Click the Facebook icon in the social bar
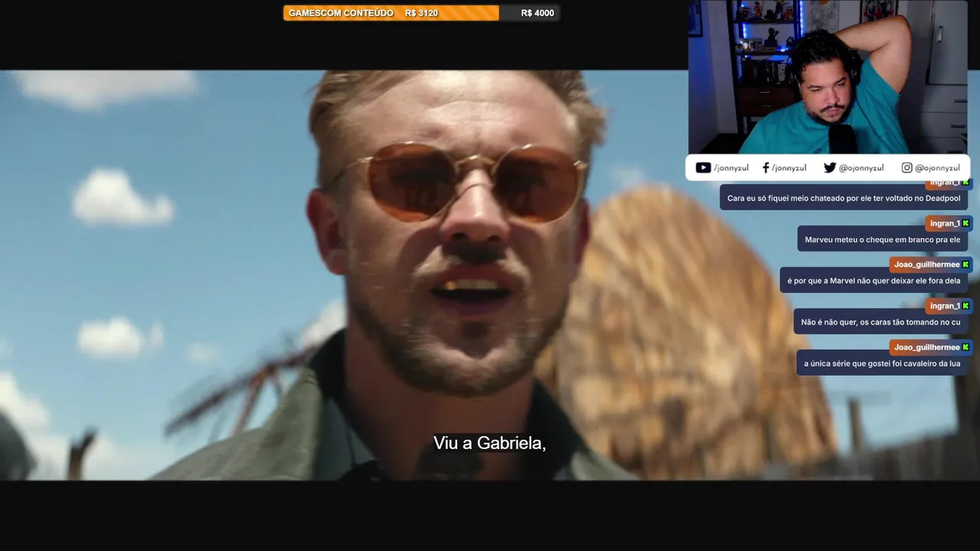980x551 pixels. 766,168
